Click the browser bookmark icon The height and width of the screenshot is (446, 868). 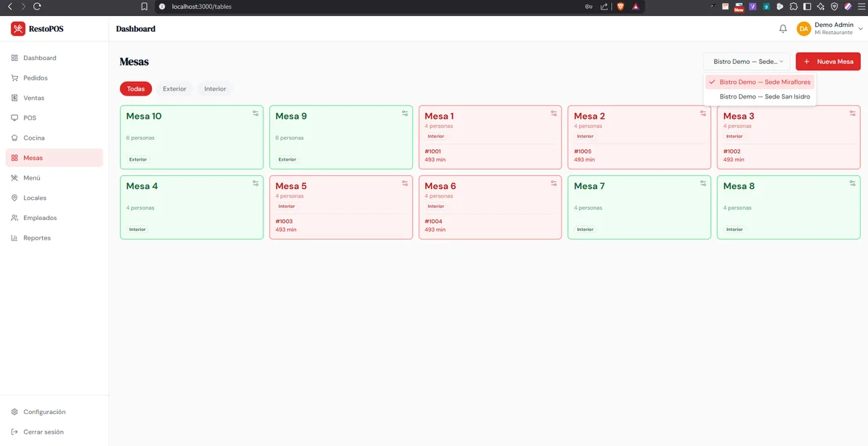coord(144,6)
